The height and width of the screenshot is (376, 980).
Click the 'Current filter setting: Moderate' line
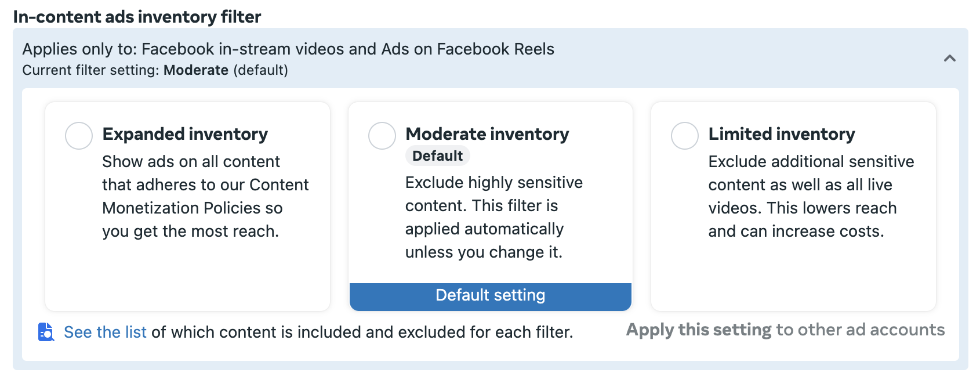coord(155,70)
